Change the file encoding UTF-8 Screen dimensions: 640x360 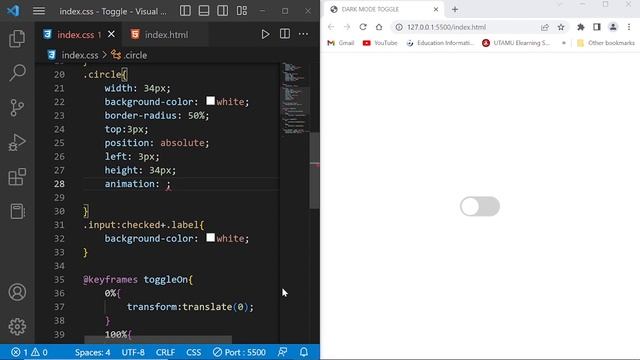(133, 352)
